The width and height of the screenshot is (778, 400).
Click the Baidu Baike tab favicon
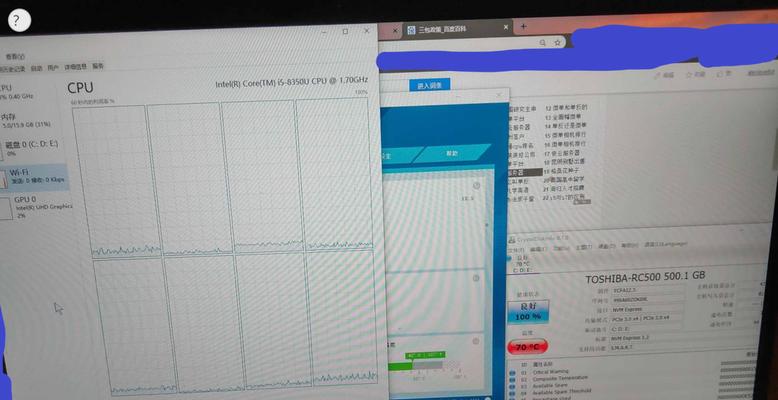click(x=411, y=30)
